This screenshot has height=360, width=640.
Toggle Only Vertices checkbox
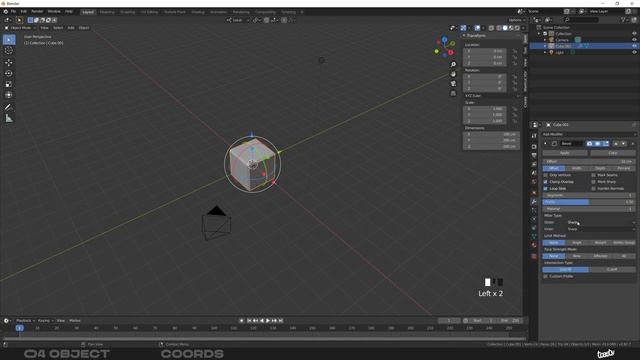click(545, 175)
